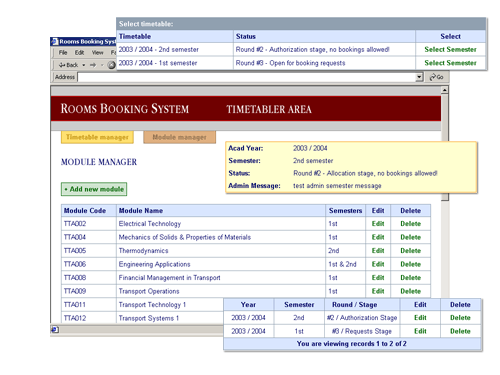Expand the Address bar dropdown
This screenshot has height=375, width=500.
coord(419,77)
